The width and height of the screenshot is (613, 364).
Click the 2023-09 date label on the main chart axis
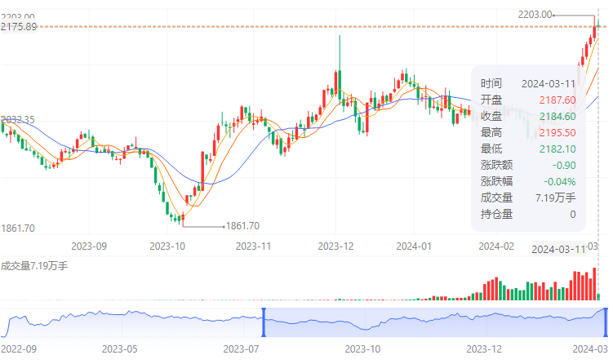(90, 245)
